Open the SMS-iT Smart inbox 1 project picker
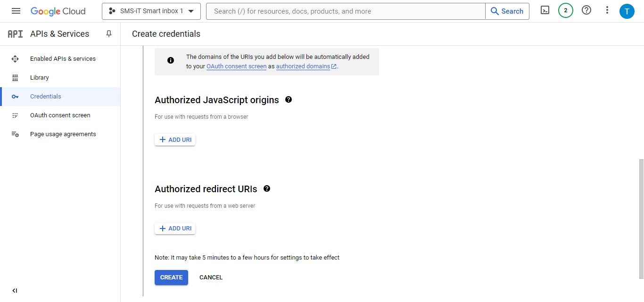Viewport: 644px width, 302px height. click(x=151, y=11)
